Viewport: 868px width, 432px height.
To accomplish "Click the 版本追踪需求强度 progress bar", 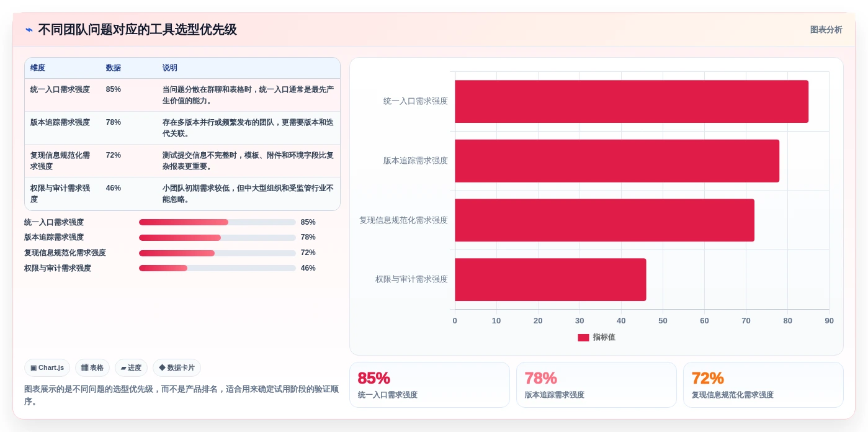I will click(217, 238).
